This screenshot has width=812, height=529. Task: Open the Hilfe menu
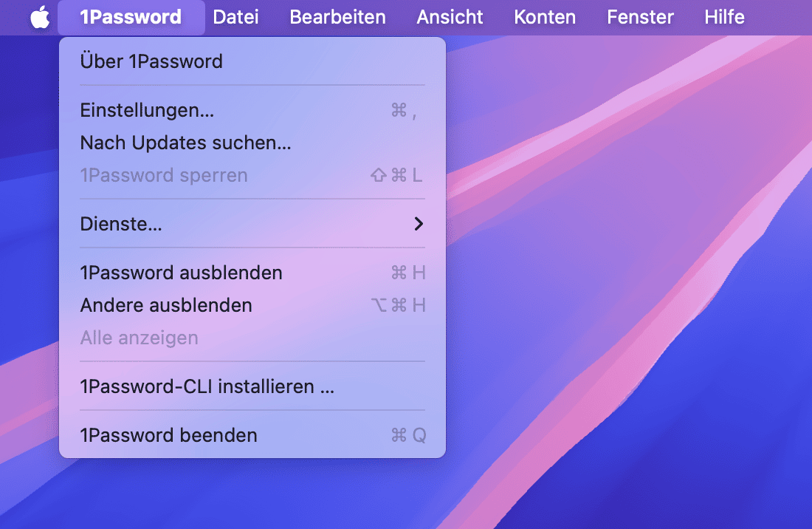(x=724, y=17)
